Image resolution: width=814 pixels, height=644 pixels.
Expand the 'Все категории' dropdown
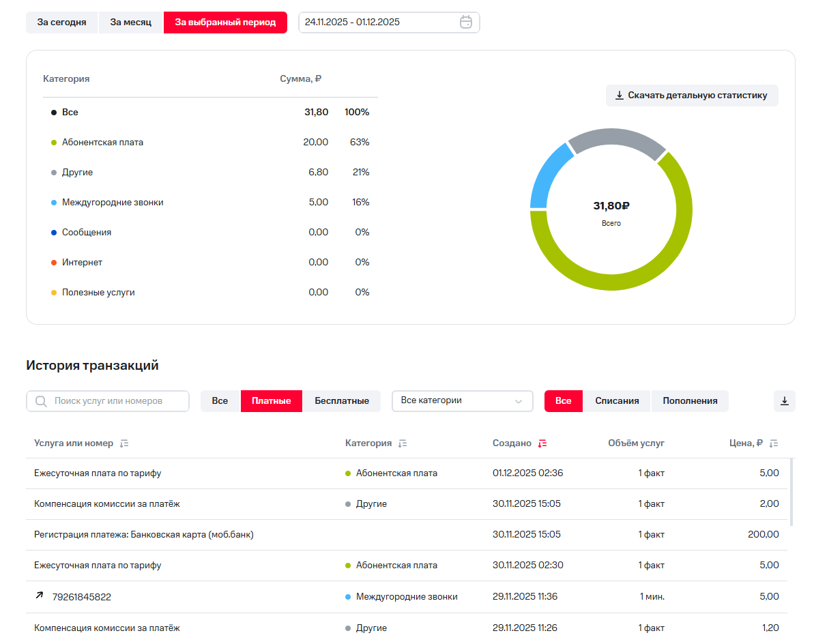[462, 401]
